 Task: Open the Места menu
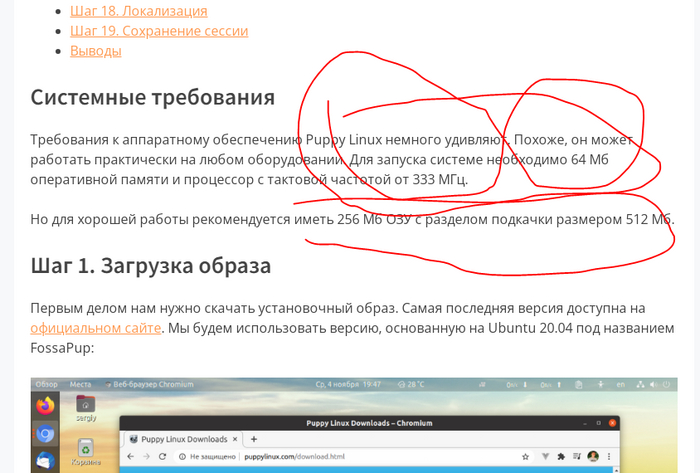[81, 384]
